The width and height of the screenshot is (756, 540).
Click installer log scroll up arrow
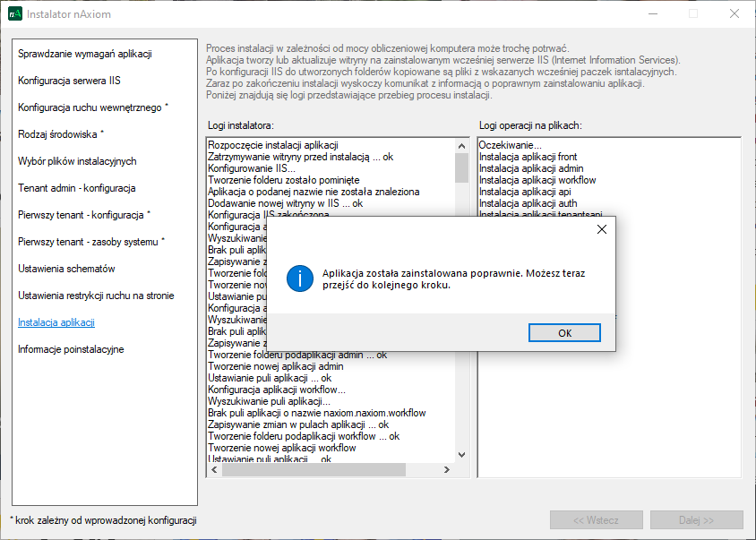click(461, 146)
